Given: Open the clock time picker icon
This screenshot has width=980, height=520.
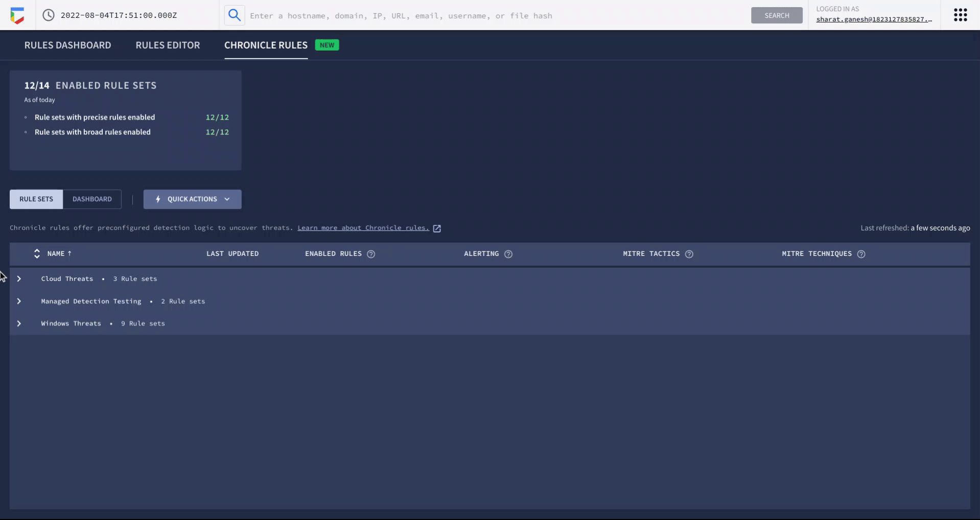Looking at the screenshot, I should click(49, 15).
